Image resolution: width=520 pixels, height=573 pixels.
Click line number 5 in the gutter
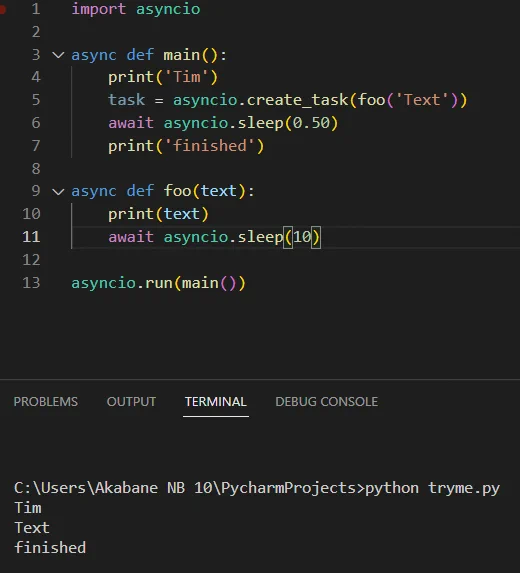(x=36, y=100)
